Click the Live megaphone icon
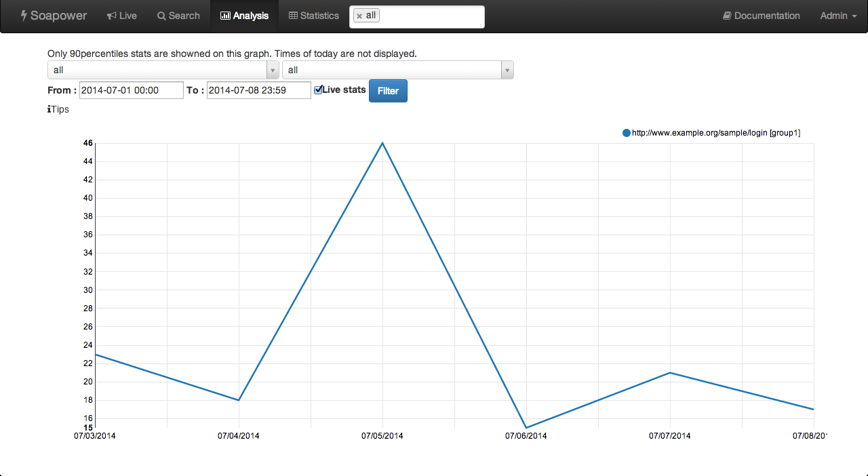The height and width of the screenshot is (476, 868). (112, 16)
